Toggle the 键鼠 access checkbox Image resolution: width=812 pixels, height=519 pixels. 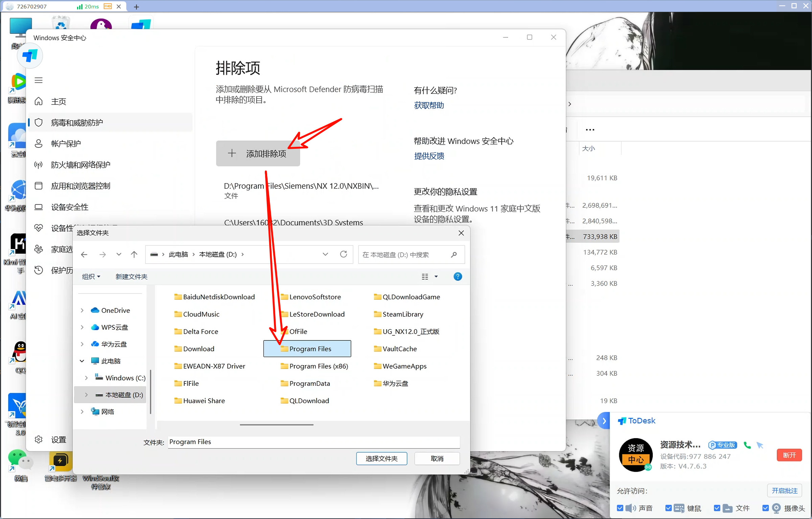(668, 508)
